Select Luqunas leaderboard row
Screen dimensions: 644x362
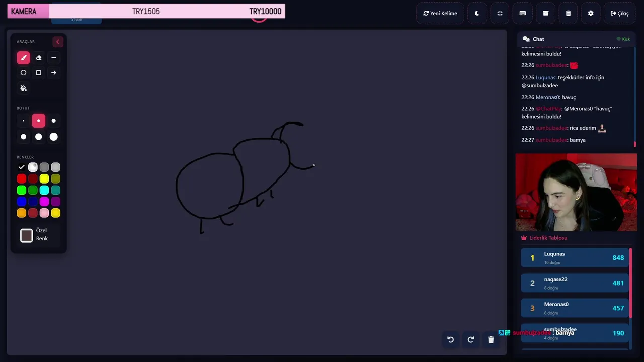coord(575,257)
